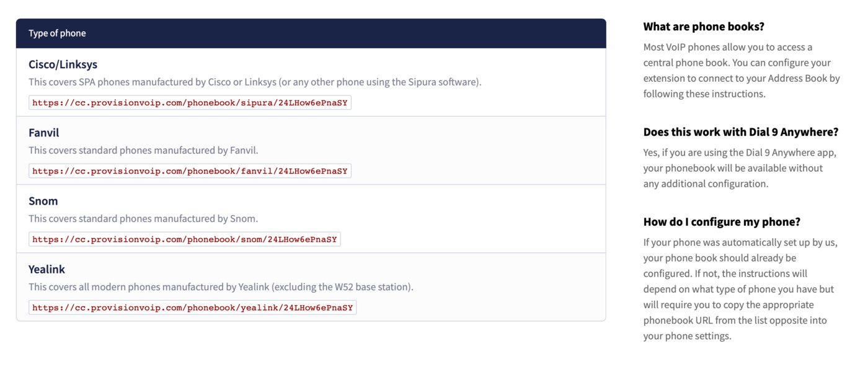The image size is (868, 372).
Task: Click the 'Type of phone' table header
Action: [57, 33]
